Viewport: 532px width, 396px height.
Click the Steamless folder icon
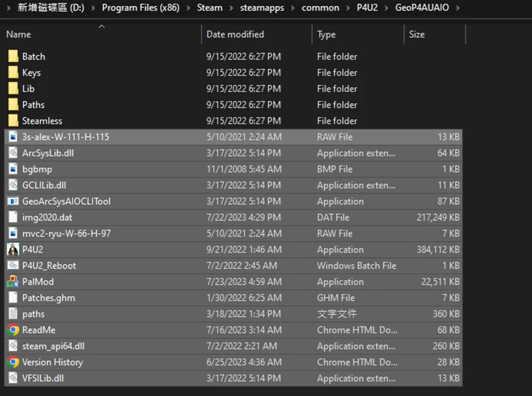tap(13, 121)
